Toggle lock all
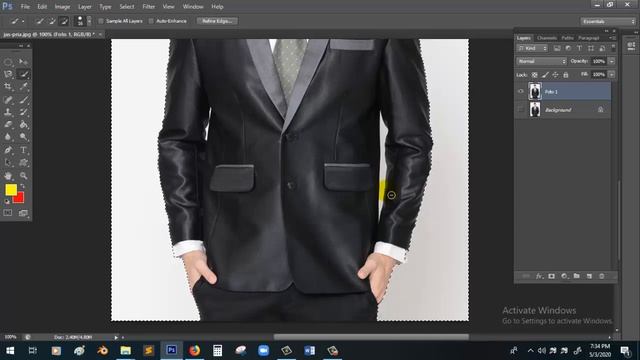This screenshot has height=360, width=640. [566, 75]
